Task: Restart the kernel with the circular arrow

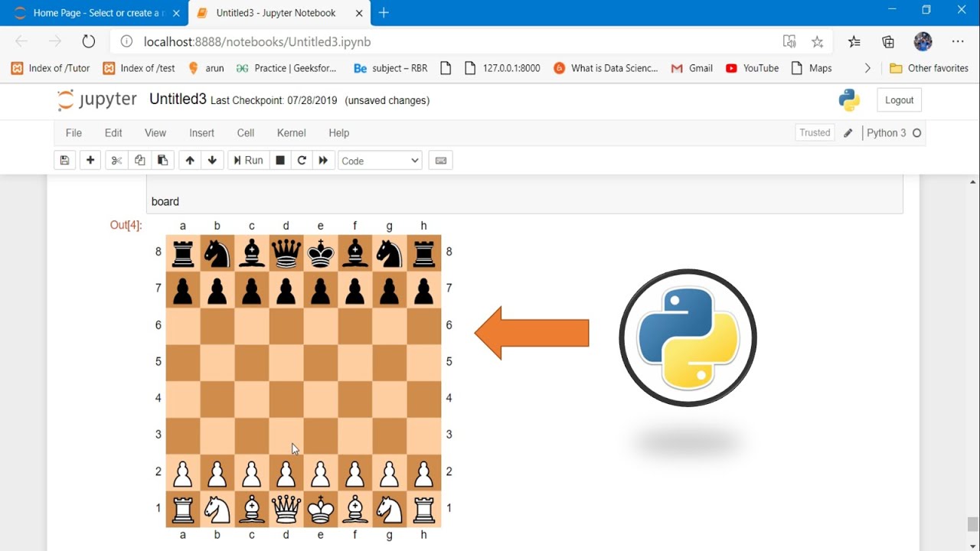Action: (x=302, y=160)
